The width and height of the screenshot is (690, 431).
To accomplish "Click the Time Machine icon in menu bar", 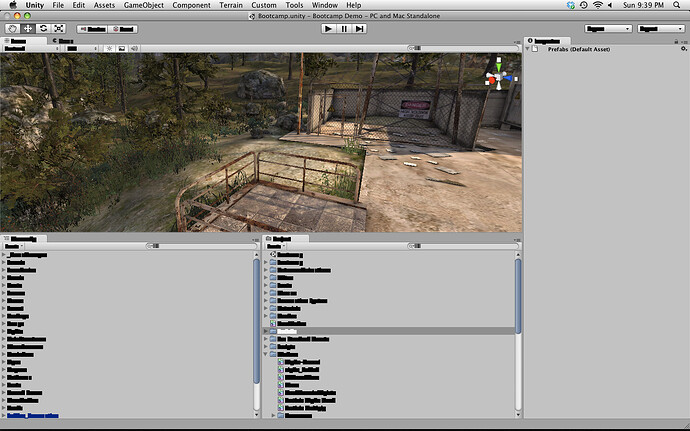I will pos(584,5).
